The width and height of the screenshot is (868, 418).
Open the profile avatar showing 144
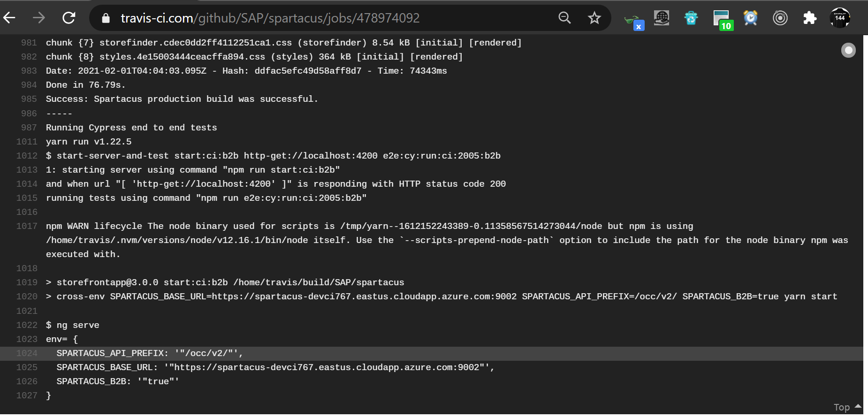pos(840,18)
